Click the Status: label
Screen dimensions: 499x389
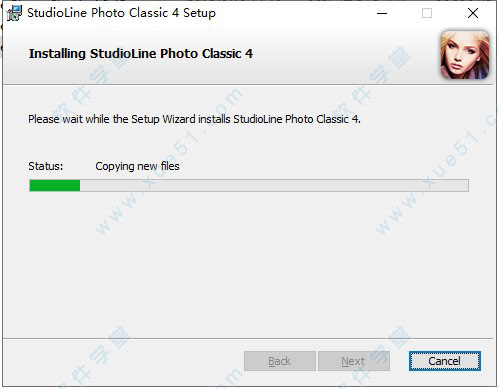[x=46, y=166]
